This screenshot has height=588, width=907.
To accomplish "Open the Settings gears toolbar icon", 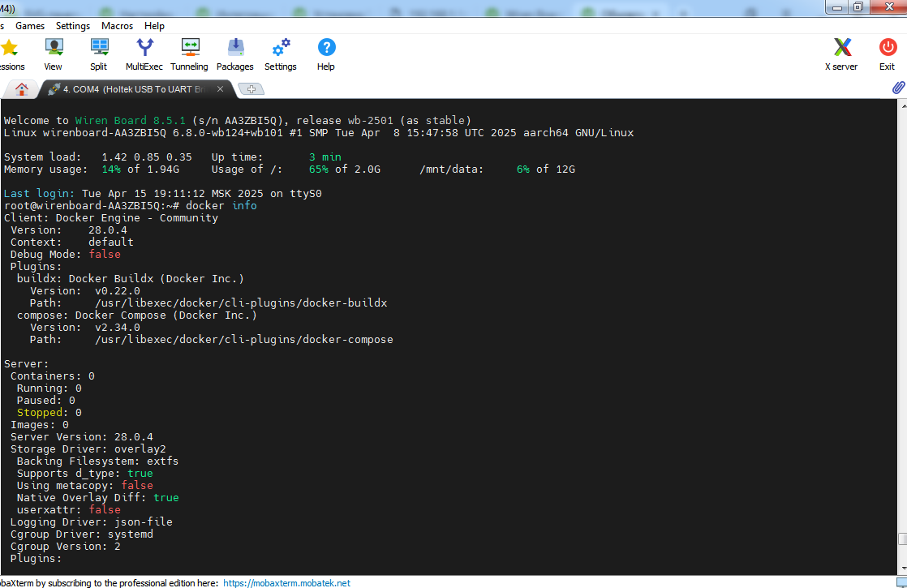I will (x=282, y=47).
